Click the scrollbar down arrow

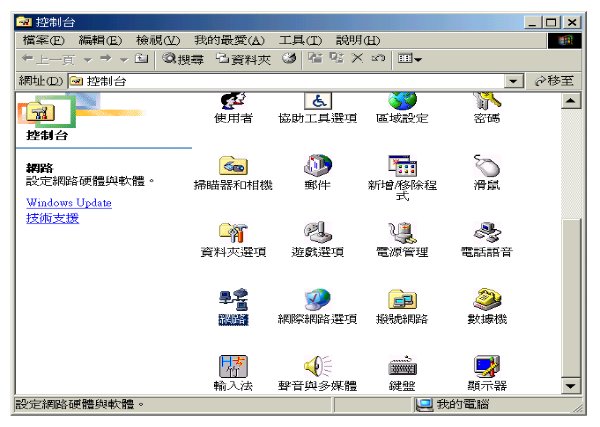coord(571,386)
